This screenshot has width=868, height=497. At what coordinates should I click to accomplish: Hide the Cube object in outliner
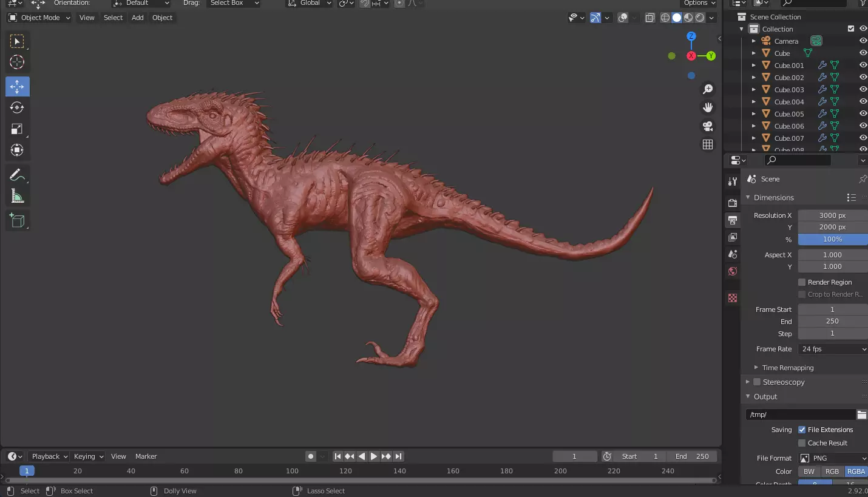point(863,53)
